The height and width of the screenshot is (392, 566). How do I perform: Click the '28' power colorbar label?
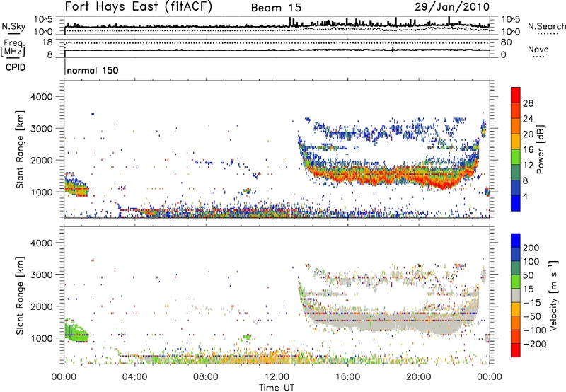(528, 103)
